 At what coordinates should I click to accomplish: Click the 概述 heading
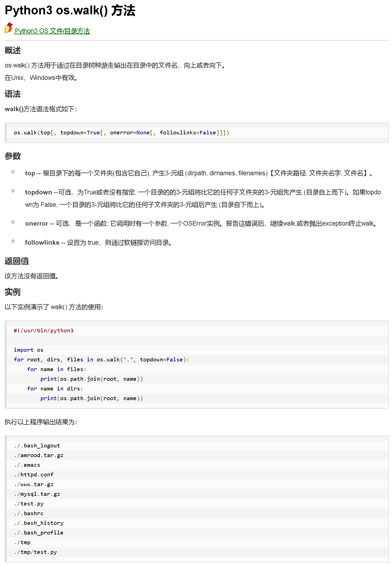click(13, 50)
